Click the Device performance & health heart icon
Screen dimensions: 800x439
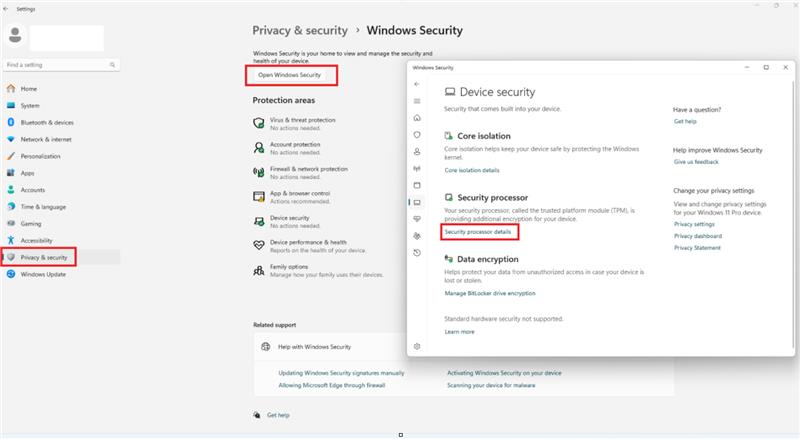tap(259, 246)
